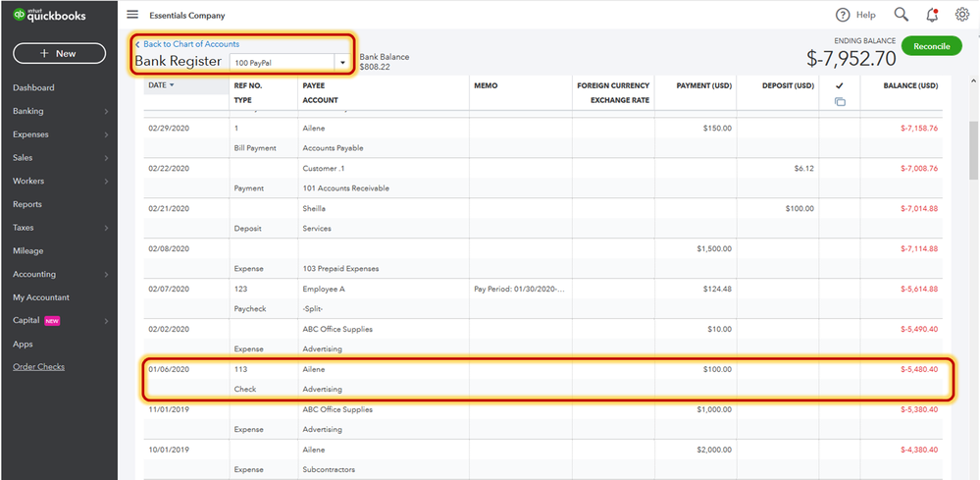Click the MEMO column header
This screenshot has width=980, height=480.
point(486,85)
